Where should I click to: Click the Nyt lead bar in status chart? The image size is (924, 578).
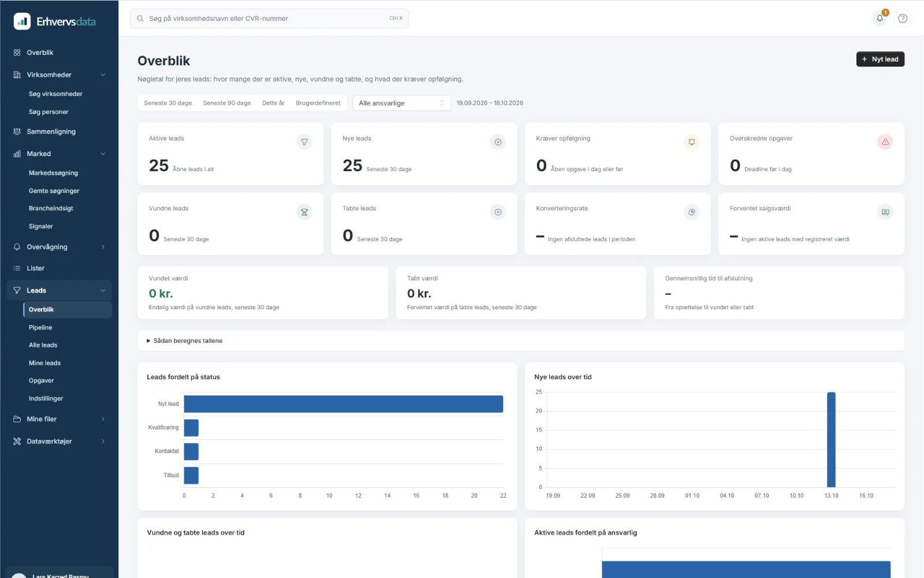tap(344, 404)
